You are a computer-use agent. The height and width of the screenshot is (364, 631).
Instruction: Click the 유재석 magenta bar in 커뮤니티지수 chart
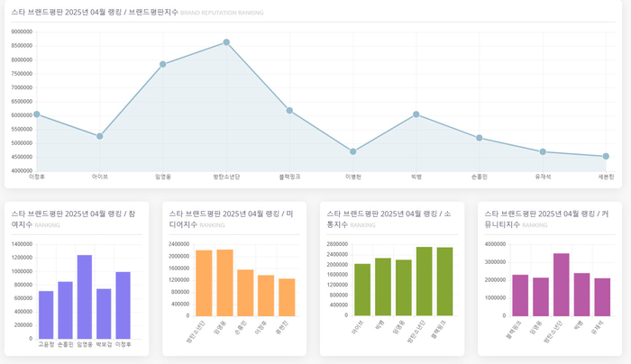[602, 297]
